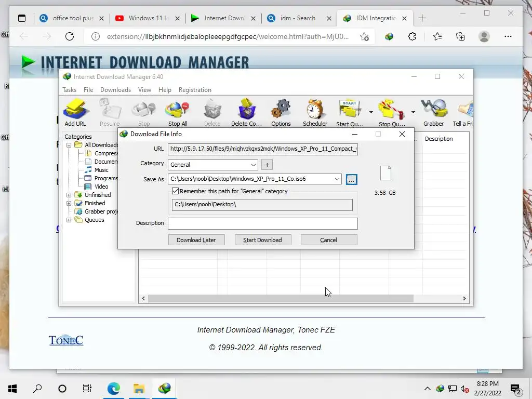Image resolution: width=532 pixels, height=399 pixels.
Task: Expand the Finished tree node
Action: pos(69,203)
